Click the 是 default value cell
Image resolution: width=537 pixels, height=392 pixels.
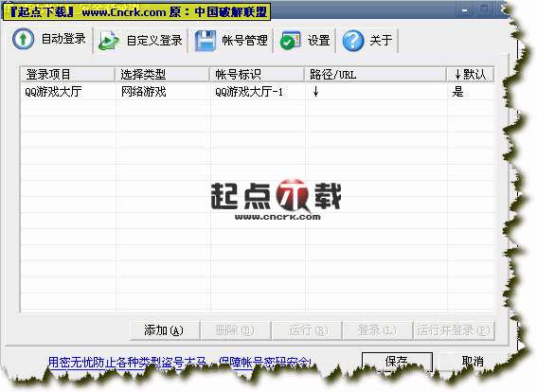click(x=457, y=92)
